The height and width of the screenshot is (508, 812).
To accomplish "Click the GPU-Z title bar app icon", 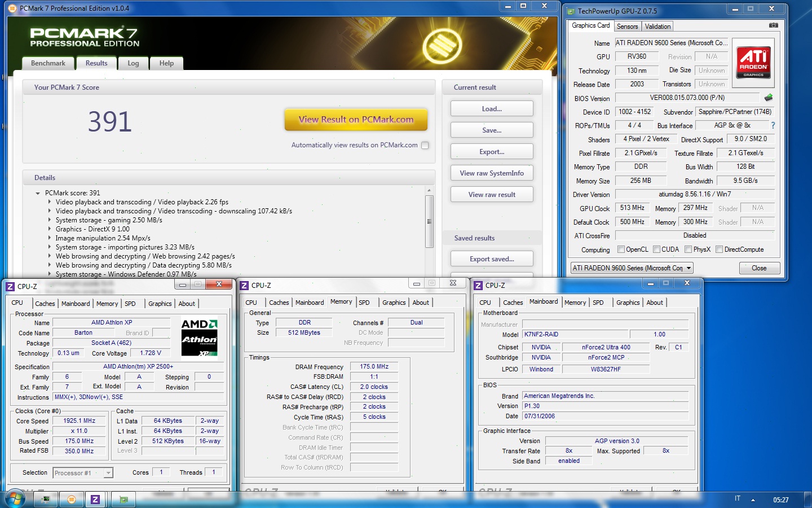I will (571, 11).
